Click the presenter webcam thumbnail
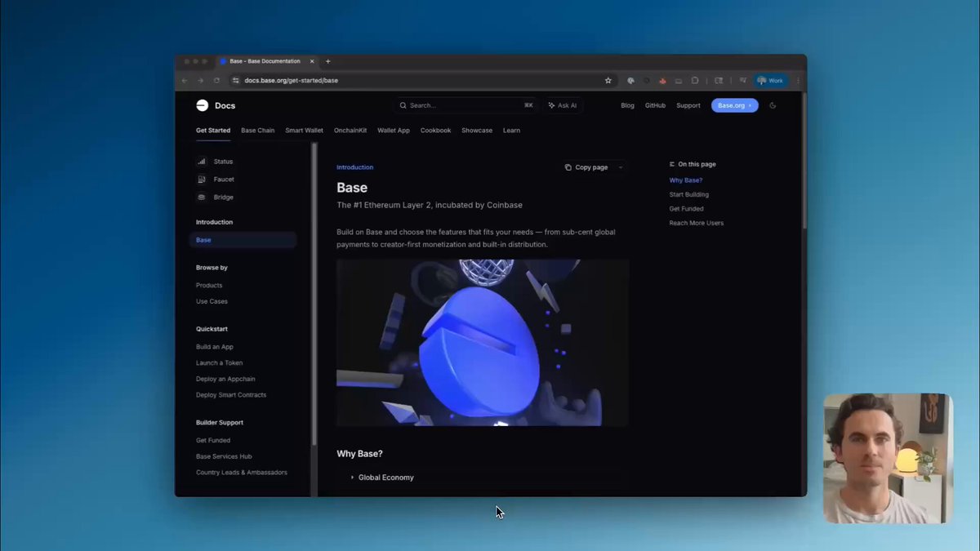Image resolution: width=980 pixels, height=551 pixels. (x=888, y=458)
